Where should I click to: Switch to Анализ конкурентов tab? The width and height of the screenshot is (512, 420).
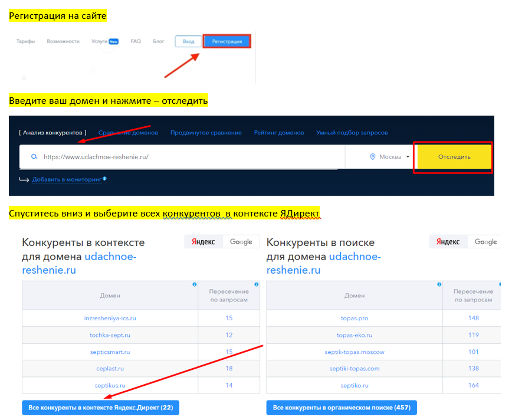click(x=52, y=133)
